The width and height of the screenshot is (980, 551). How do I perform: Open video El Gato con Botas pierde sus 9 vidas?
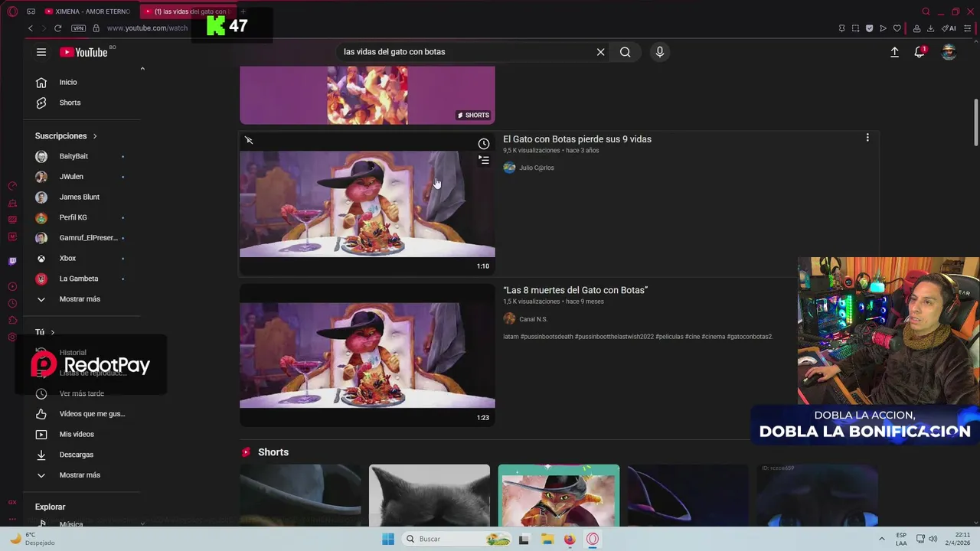(577, 139)
